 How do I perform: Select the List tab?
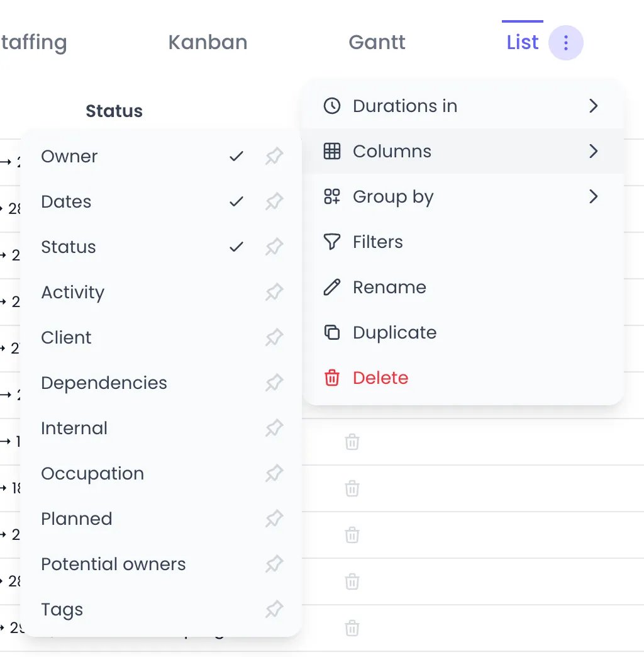[522, 42]
